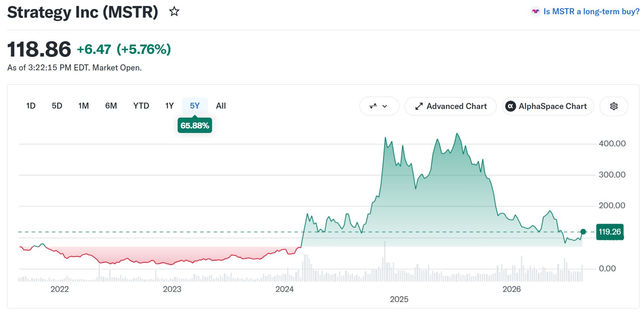Click the 65.88% performance badge
Screen dimensions: 644x309
(195, 125)
